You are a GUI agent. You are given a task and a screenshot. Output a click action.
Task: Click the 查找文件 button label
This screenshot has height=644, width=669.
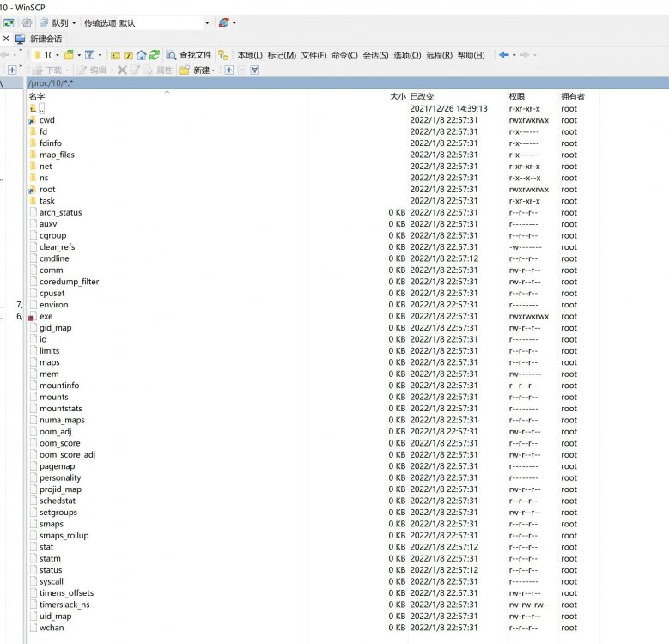click(x=196, y=55)
